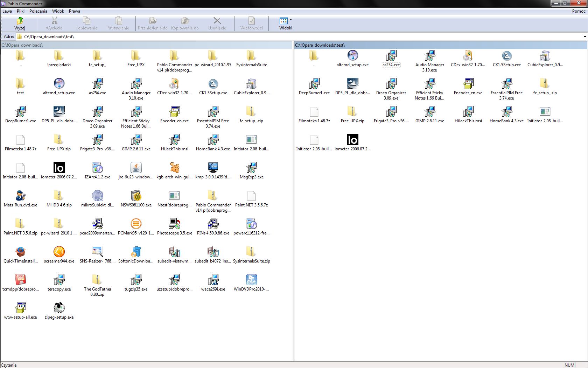Select Filmoteka 1.48.7z in right panel
The height and width of the screenshot is (368, 588).
(x=314, y=115)
